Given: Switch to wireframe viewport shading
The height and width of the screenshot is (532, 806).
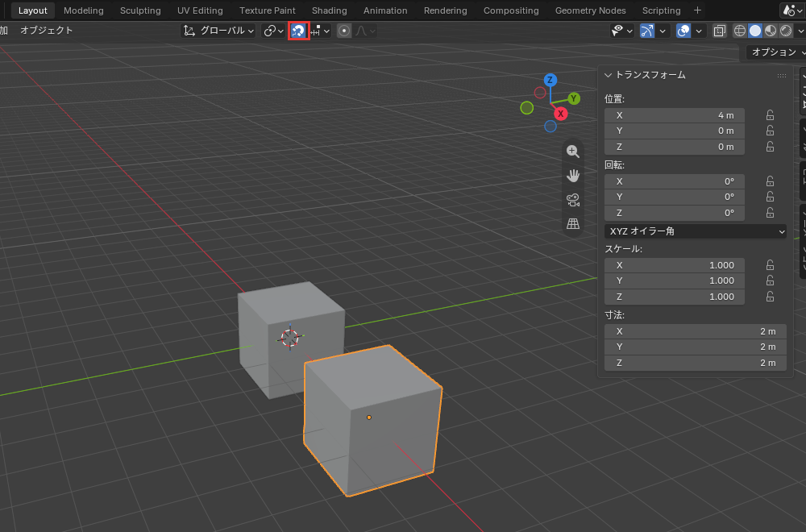Looking at the screenshot, I should click(740, 31).
